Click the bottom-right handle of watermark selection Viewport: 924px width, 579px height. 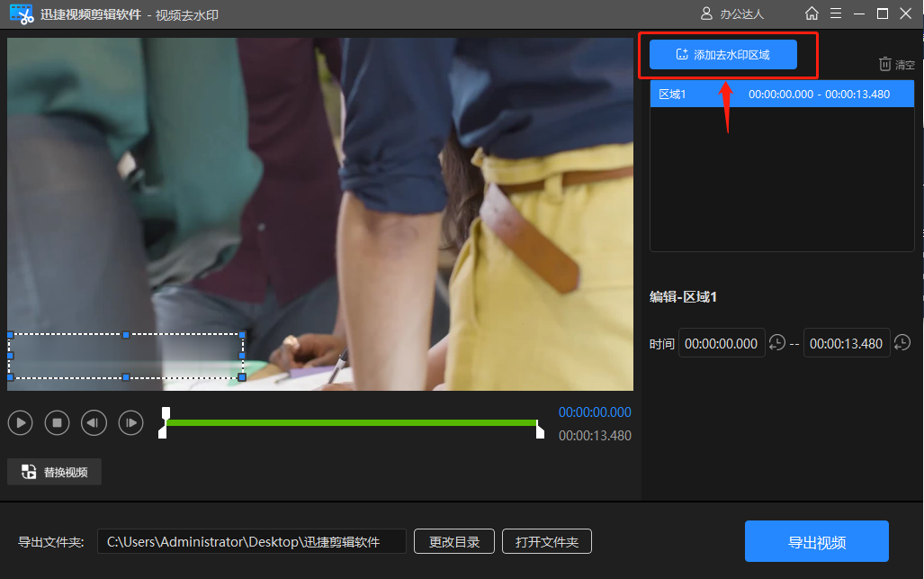[x=242, y=377]
